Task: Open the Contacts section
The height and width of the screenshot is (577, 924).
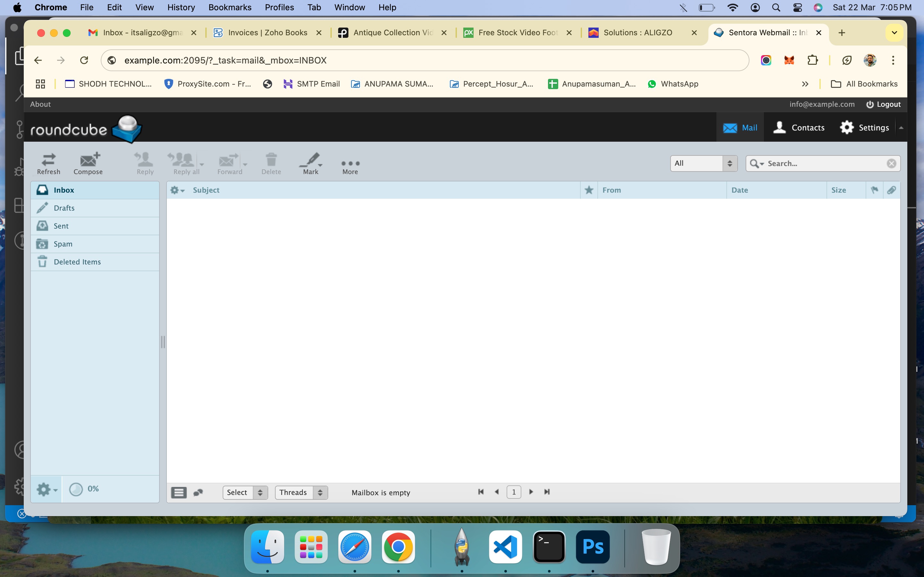Action: [799, 128]
